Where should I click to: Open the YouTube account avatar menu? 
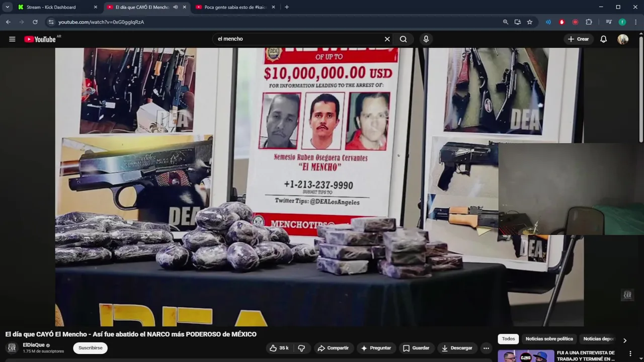[623, 39]
